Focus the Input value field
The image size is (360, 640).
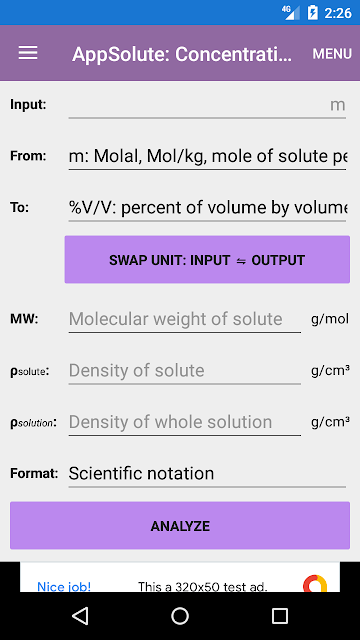point(207,105)
